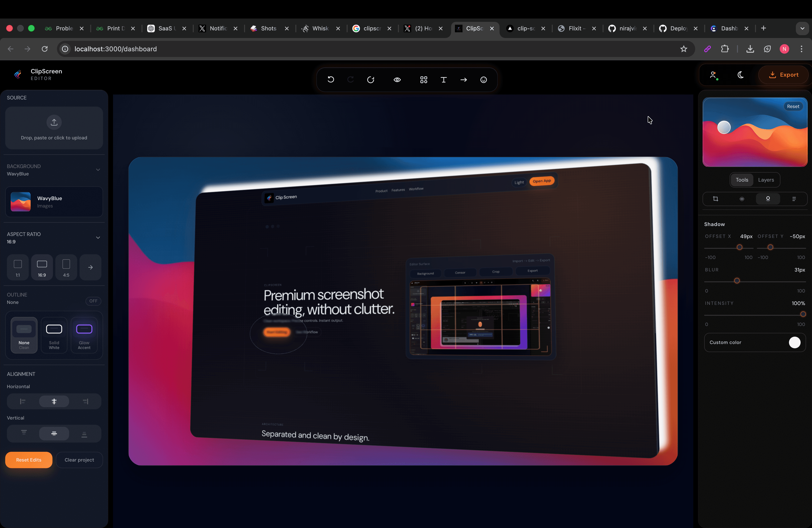Adjust the shadow Intensity slider

tap(803, 314)
